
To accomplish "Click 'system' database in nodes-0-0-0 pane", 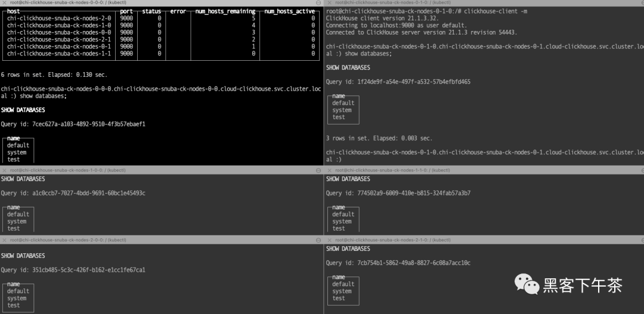I will 17,153.
